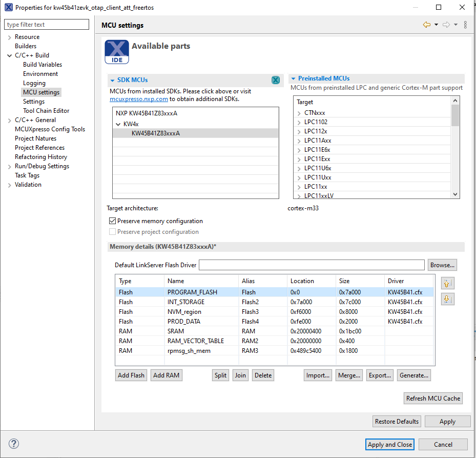Click the Add Flash button

tap(131, 375)
